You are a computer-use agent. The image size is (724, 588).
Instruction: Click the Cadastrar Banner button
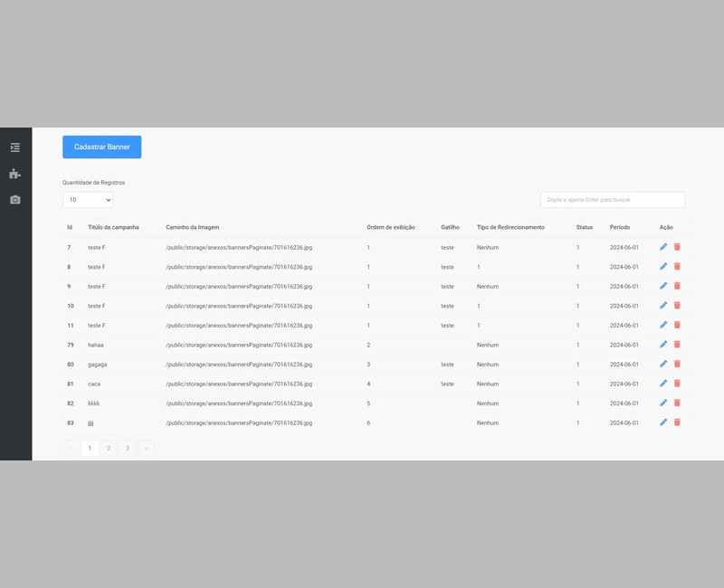(x=101, y=147)
